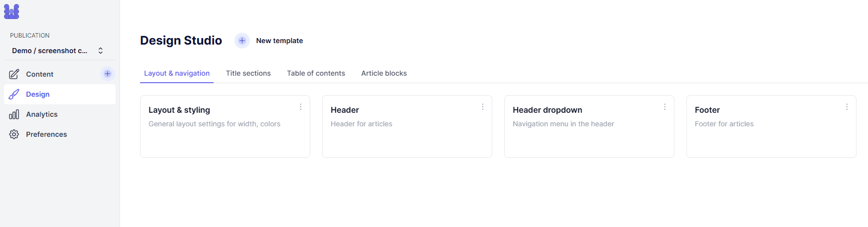Click the Design brush icon in sidebar

pyautogui.click(x=14, y=94)
